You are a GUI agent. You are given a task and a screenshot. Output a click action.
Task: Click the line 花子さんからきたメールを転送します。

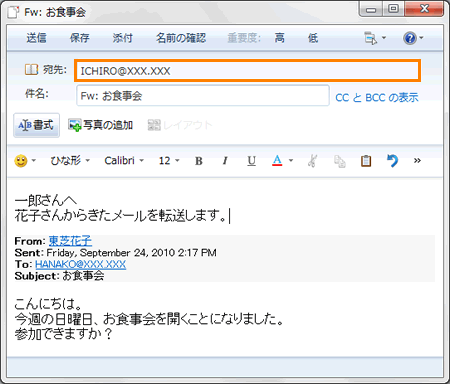pos(120,216)
